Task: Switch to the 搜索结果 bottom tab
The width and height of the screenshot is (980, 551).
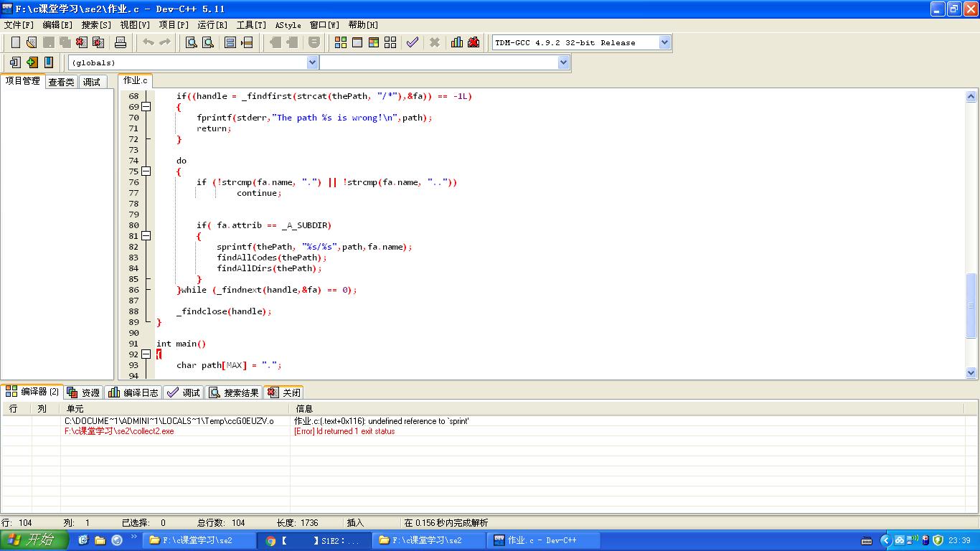Action: tap(234, 392)
